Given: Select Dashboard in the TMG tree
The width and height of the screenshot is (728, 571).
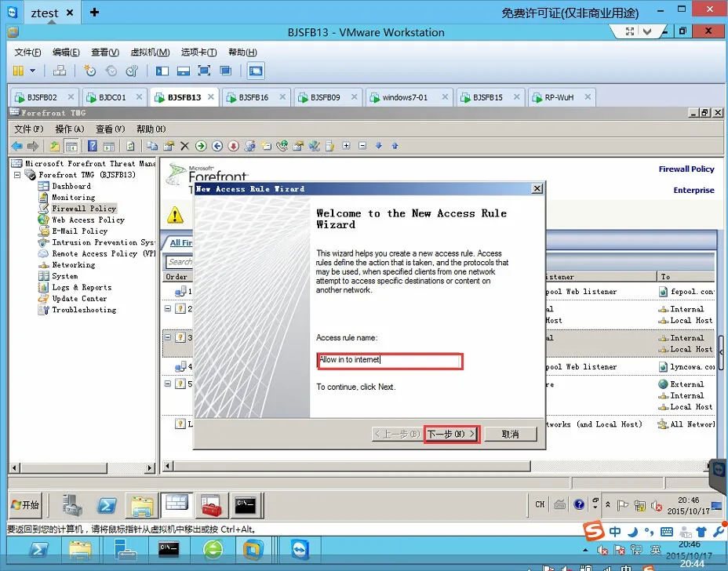Looking at the screenshot, I should click(71, 186).
